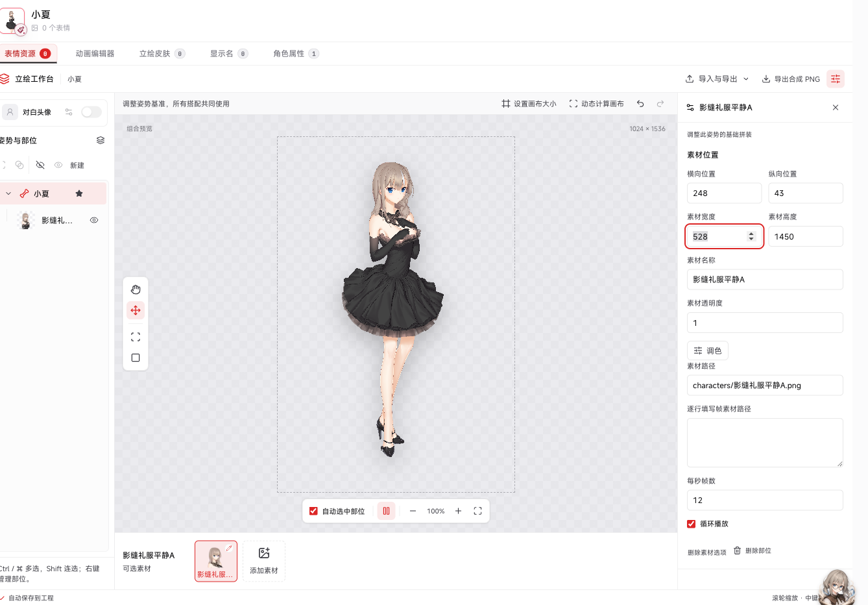Image resolution: width=868 pixels, height=605 pixels.
Task: Zoom in the canvas with plus button
Action: pyautogui.click(x=458, y=511)
